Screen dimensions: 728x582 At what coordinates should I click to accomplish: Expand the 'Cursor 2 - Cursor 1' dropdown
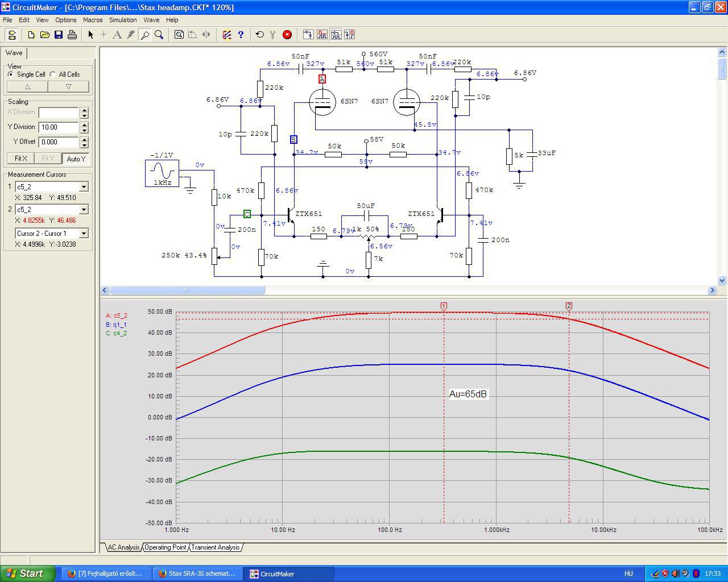pyautogui.click(x=84, y=234)
